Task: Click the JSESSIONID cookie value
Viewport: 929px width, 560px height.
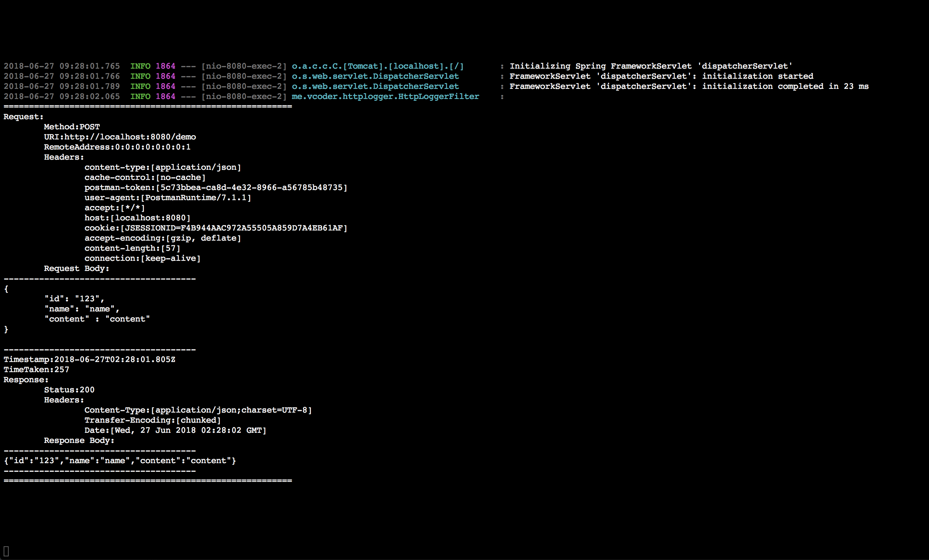Action: 234,228
